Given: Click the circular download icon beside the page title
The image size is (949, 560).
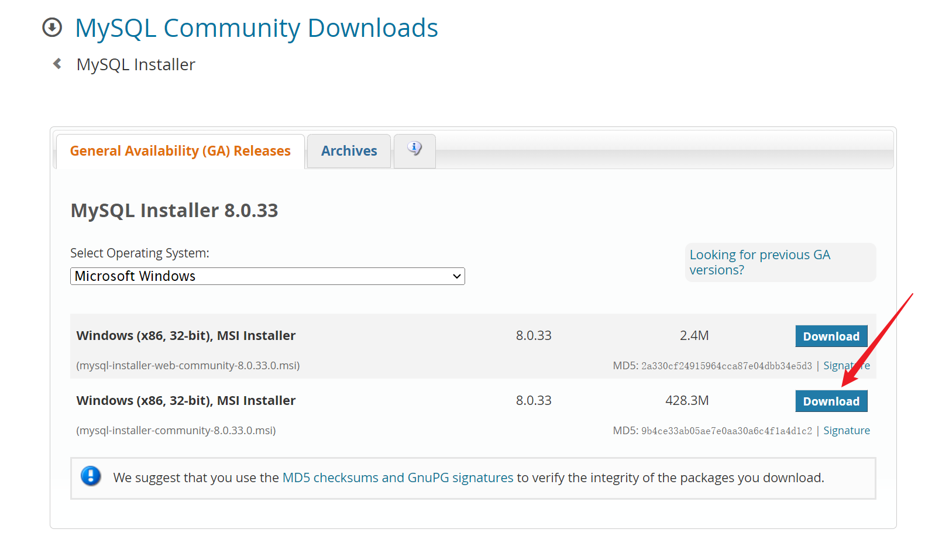Looking at the screenshot, I should coord(52,28).
